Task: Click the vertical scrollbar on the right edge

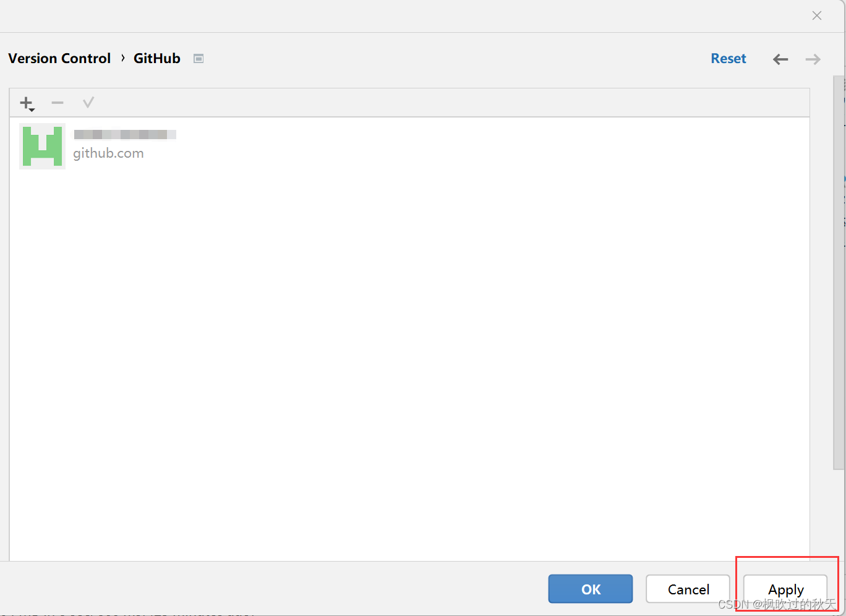Action: click(839, 272)
